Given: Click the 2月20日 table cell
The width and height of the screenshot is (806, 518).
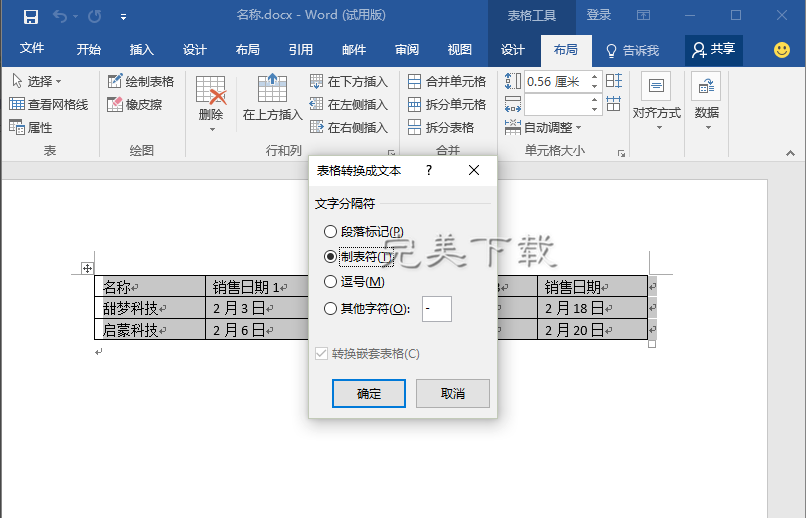Looking at the screenshot, I should (593, 329).
